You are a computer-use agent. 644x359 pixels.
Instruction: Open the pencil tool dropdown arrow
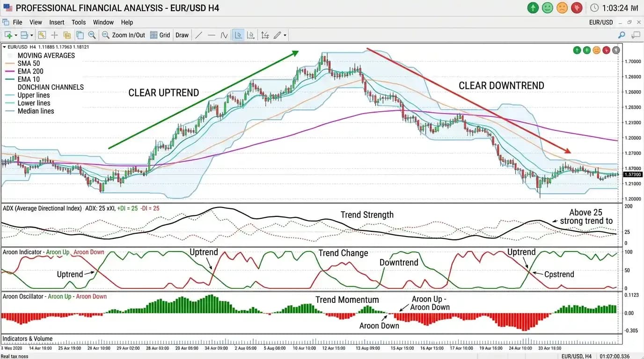click(285, 36)
